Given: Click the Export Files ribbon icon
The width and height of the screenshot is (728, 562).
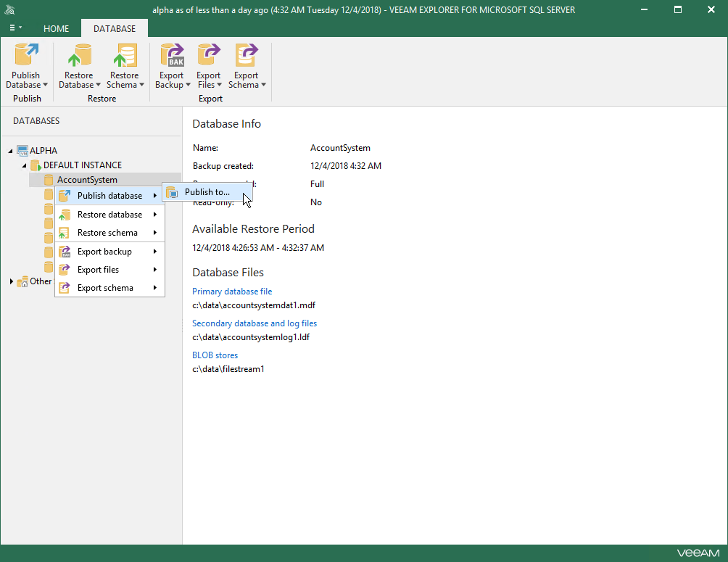Looking at the screenshot, I should coord(208,55).
